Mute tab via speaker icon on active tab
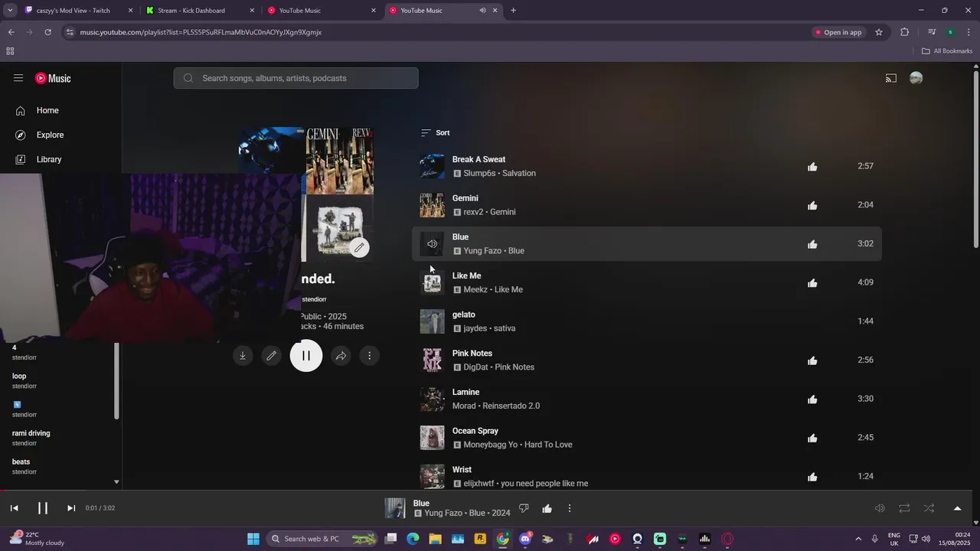Screen dimensions: 980x551 tap(482, 11)
